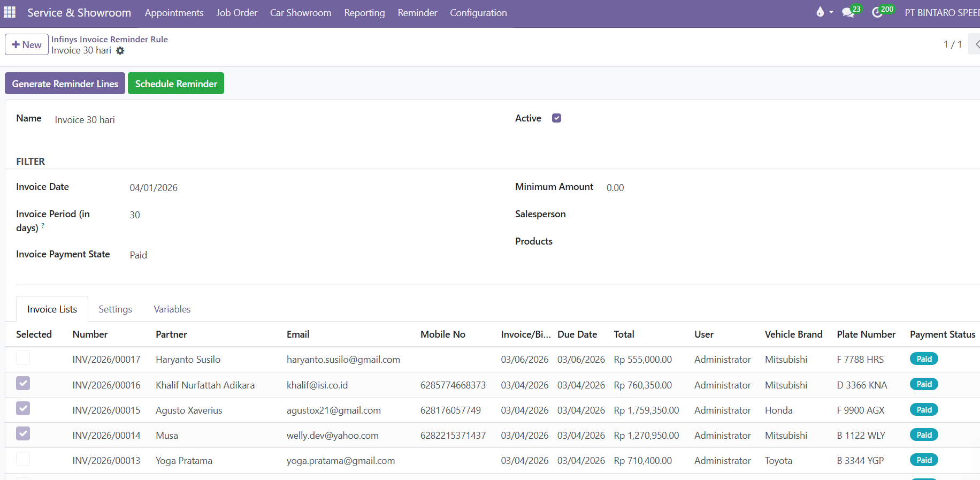The image size is (980, 480).
Task: Open the chat messages icon with 23 badge
Action: 848,12
